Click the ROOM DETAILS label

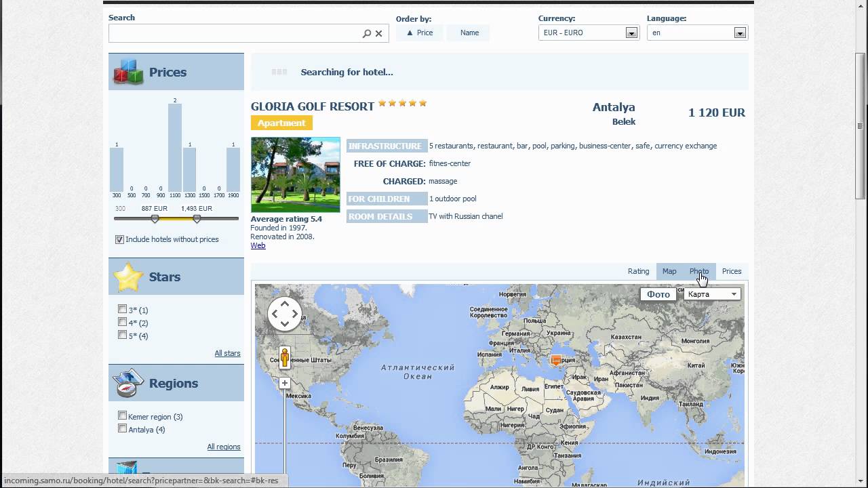coord(387,216)
